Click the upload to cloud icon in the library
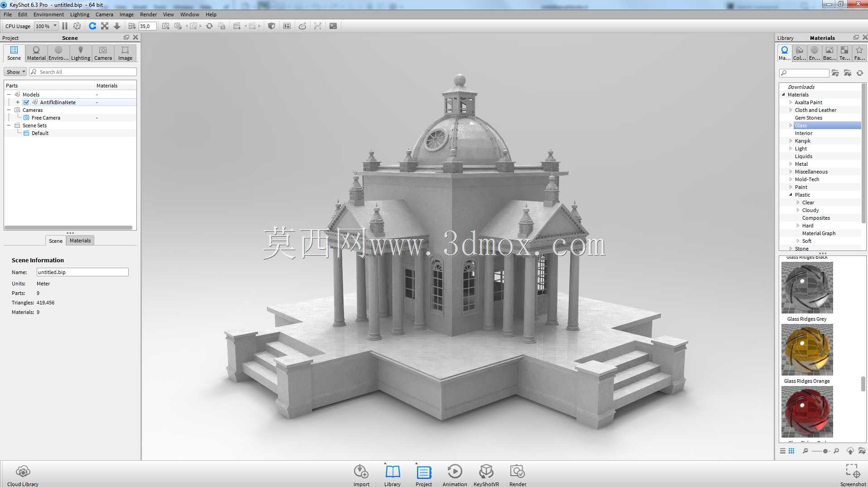This screenshot has width=868, height=487. (x=850, y=451)
